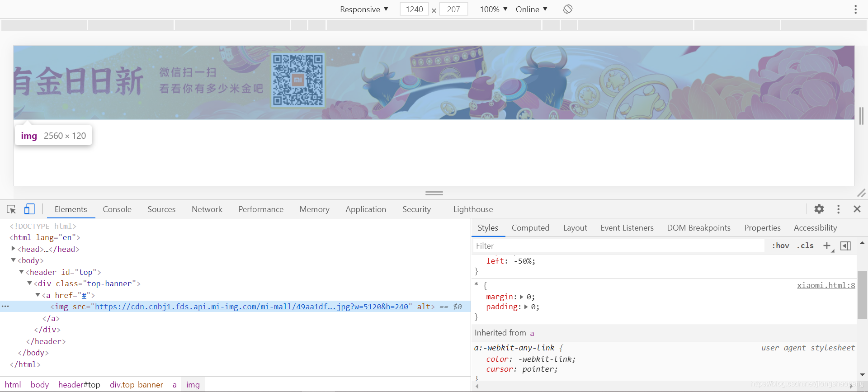Click styles pane scroll-down arrow
The image size is (868, 392).
tap(862, 374)
